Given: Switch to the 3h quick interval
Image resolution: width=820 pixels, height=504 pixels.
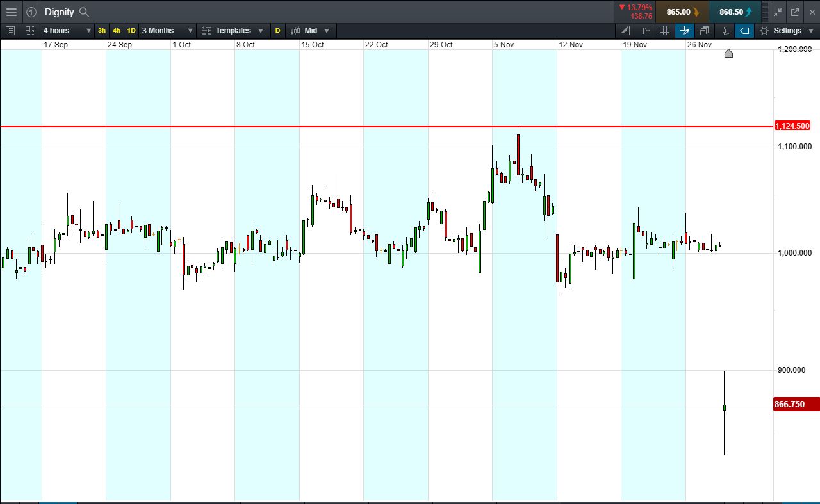Looking at the screenshot, I should [x=102, y=31].
